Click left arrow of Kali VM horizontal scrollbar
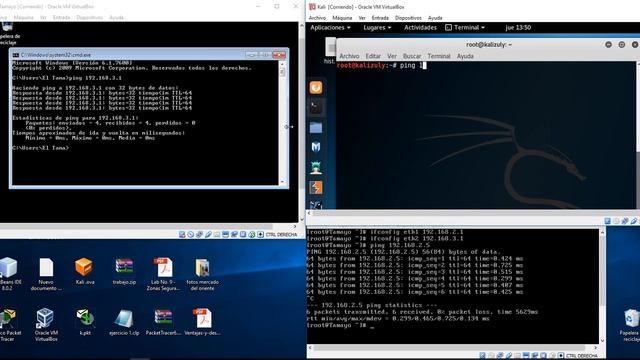 [x=309, y=213]
